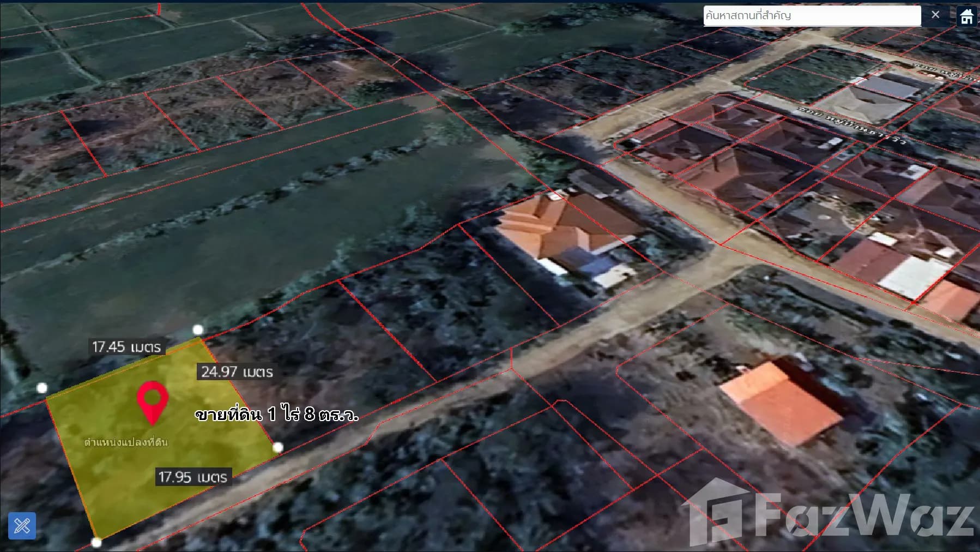Select the bottommost white vertex handle

click(x=96, y=542)
